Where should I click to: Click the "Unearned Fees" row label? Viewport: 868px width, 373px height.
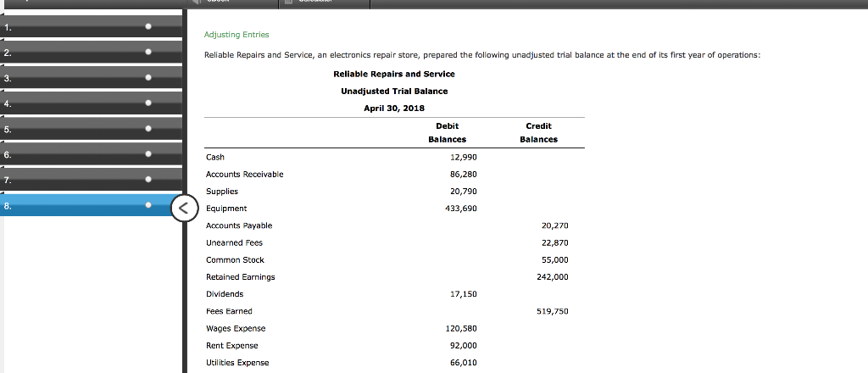point(234,243)
